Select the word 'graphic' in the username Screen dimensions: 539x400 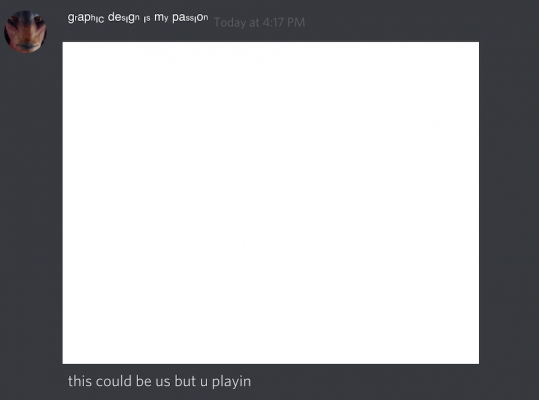86,18
